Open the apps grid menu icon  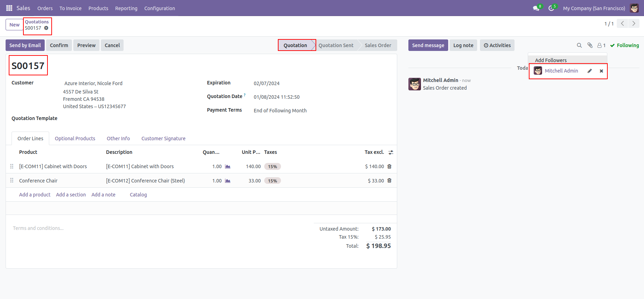[9, 8]
